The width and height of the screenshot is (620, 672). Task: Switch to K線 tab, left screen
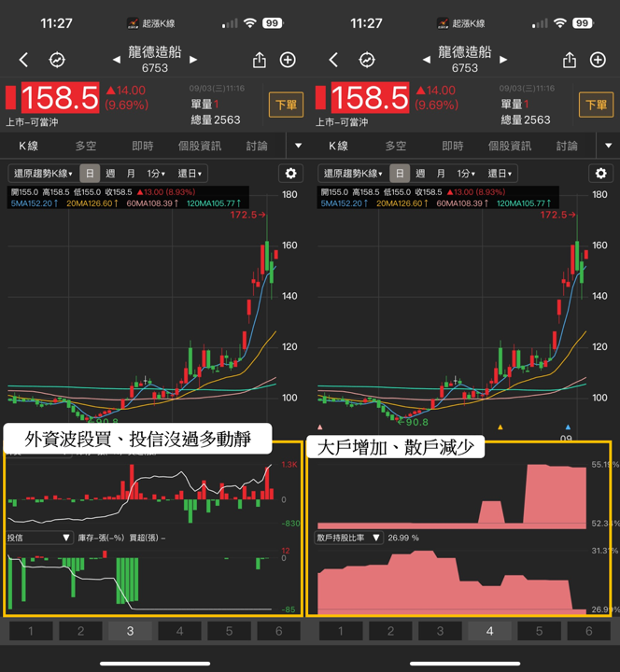tap(28, 146)
